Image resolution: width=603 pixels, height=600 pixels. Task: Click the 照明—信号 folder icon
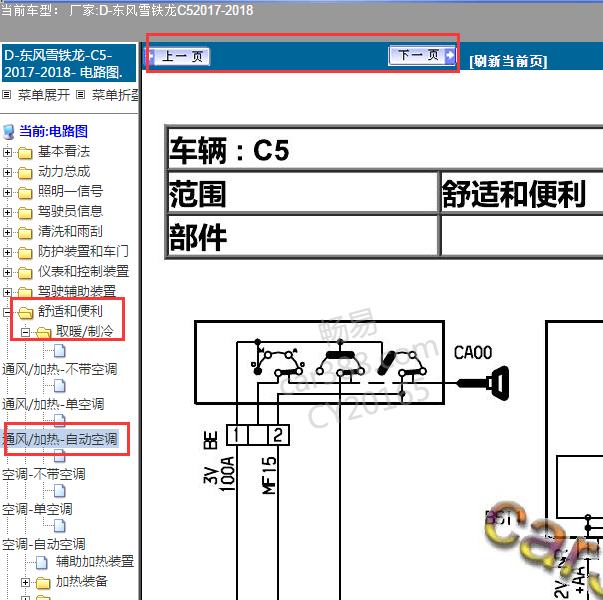point(25,193)
